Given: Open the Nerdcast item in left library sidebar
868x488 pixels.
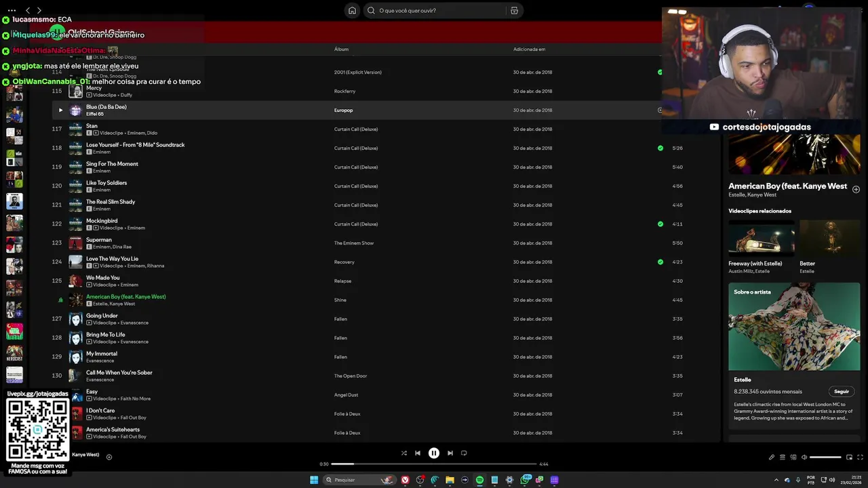Looking at the screenshot, I should click(14, 353).
